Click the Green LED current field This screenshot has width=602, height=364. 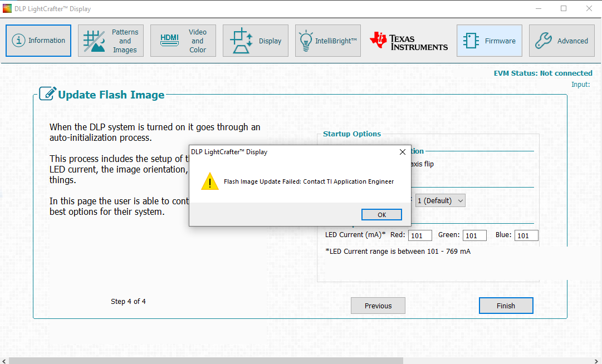[x=474, y=235]
